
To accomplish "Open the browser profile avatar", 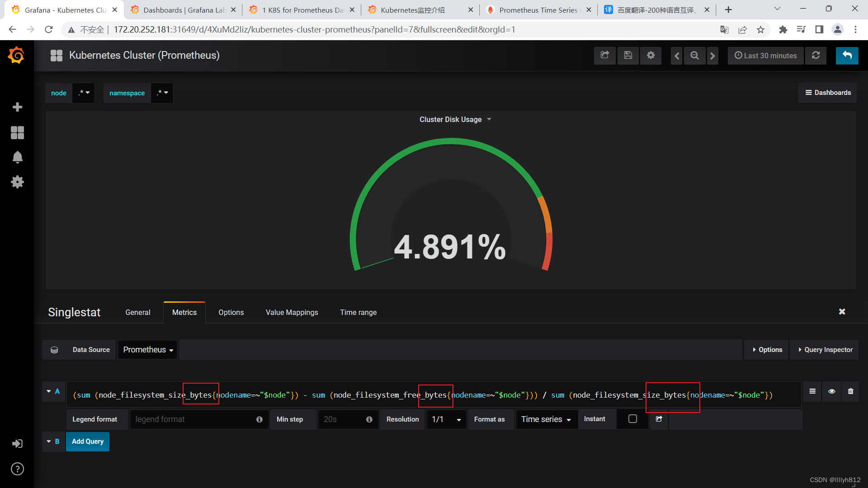I will [837, 29].
